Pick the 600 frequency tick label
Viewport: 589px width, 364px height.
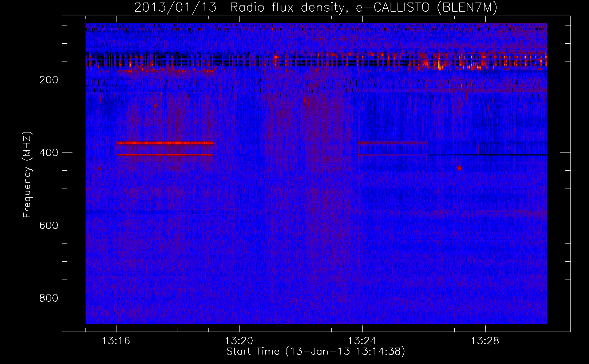coord(49,225)
